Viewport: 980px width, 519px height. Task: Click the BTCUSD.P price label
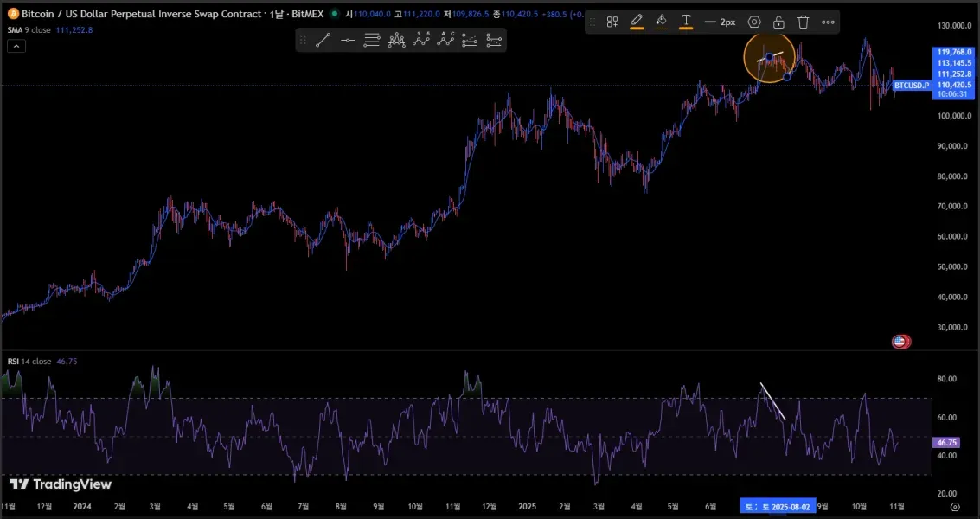coord(911,85)
